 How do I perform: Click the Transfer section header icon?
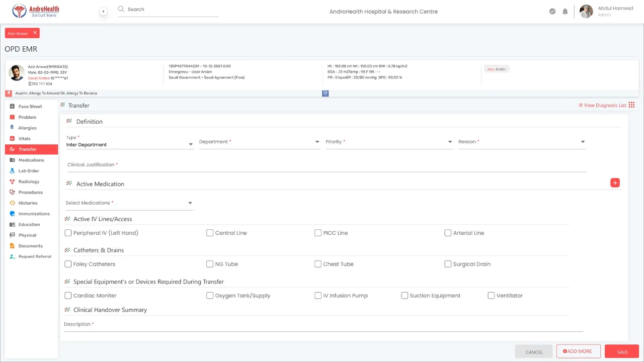point(63,105)
